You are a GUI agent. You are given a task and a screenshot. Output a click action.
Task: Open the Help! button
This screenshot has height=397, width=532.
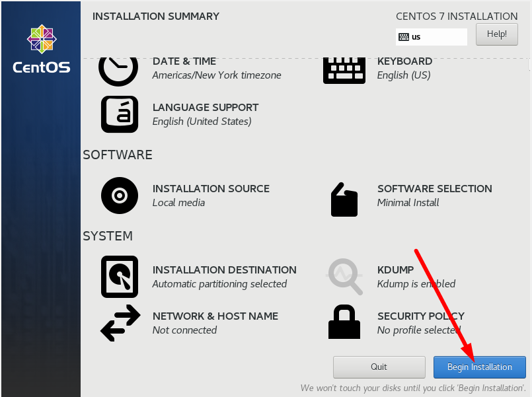coord(497,34)
